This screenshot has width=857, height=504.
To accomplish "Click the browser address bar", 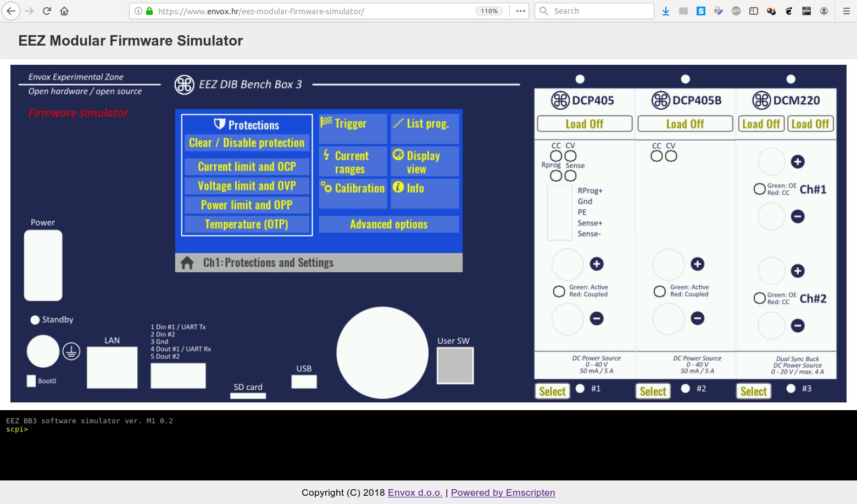I will tap(313, 11).
